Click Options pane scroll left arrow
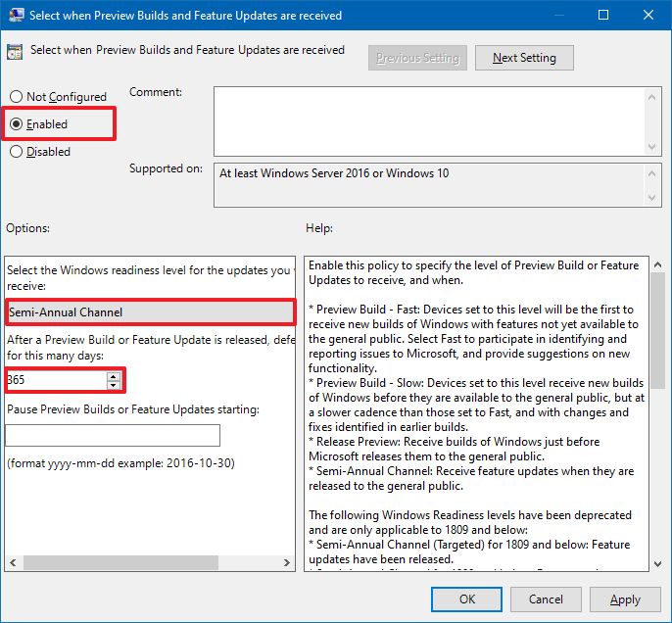Screen dimensions: 672x623 pyautogui.click(x=13, y=562)
